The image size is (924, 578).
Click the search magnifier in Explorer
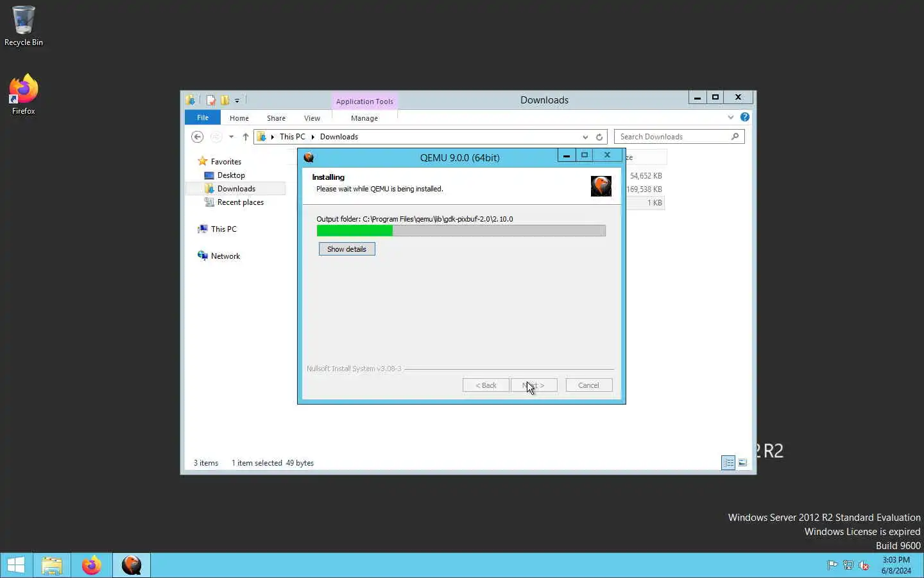[x=735, y=137]
